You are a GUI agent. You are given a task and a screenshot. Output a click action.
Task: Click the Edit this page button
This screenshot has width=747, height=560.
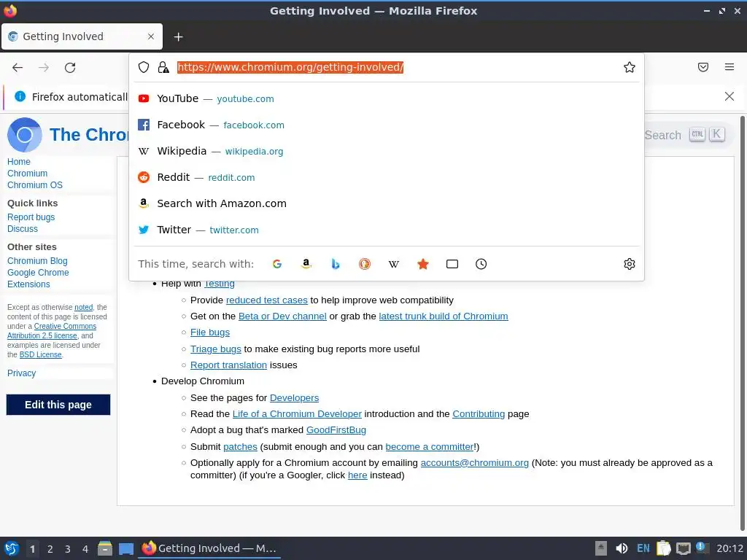[x=58, y=405]
